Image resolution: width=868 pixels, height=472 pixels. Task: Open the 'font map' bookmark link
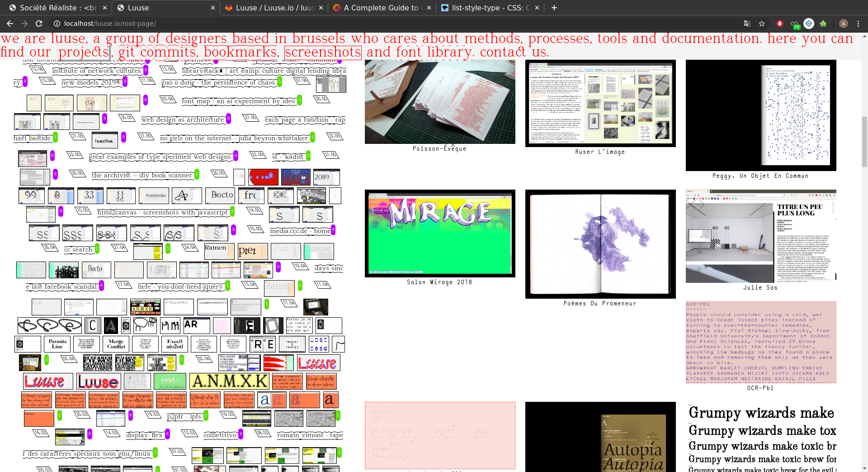[x=238, y=101]
